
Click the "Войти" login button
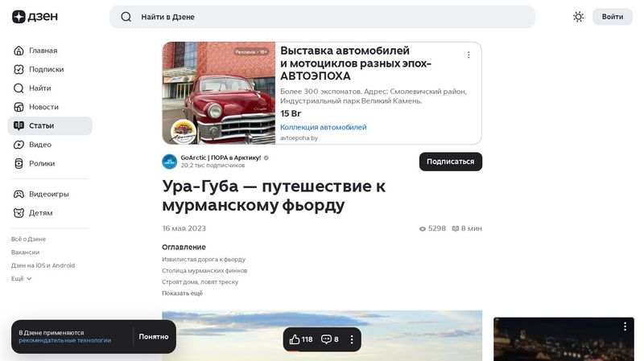click(612, 17)
